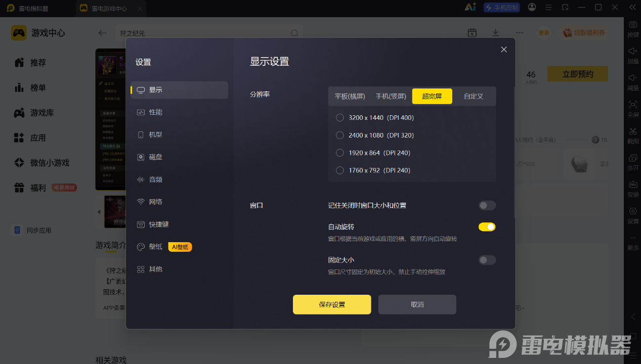This screenshot has width=641, height=364.
Task: Open 按键 keymapping in right sidebar
Action: tap(633, 29)
